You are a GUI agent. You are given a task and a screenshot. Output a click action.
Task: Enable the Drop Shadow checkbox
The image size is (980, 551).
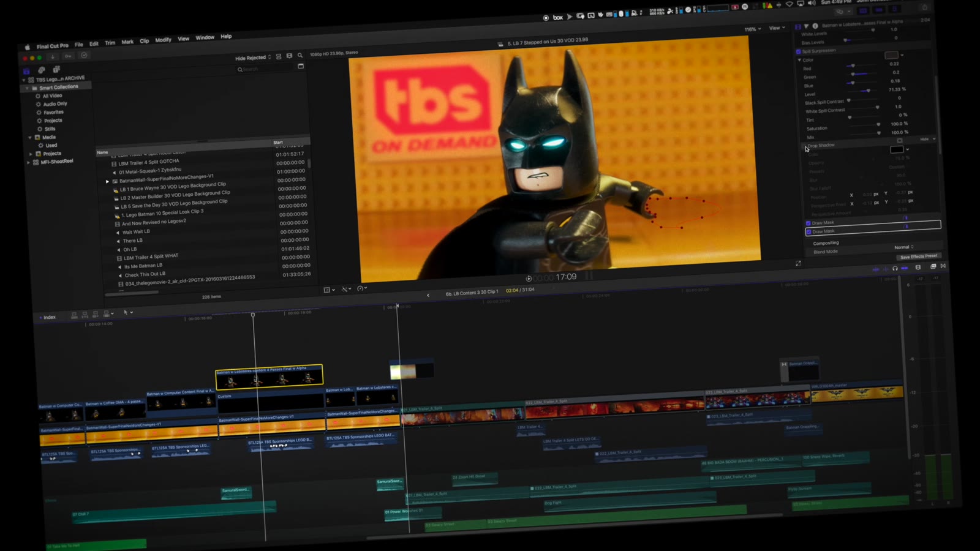(x=805, y=146)
